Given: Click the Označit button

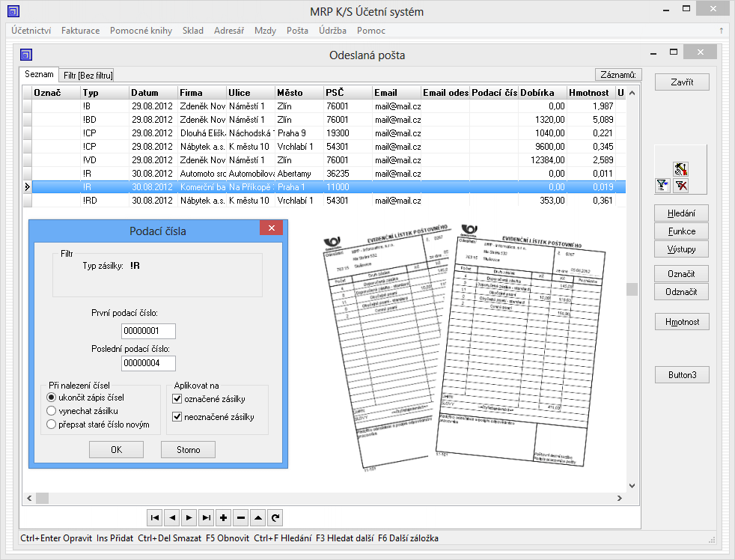Looking at the screenshot, I should 682,274.
